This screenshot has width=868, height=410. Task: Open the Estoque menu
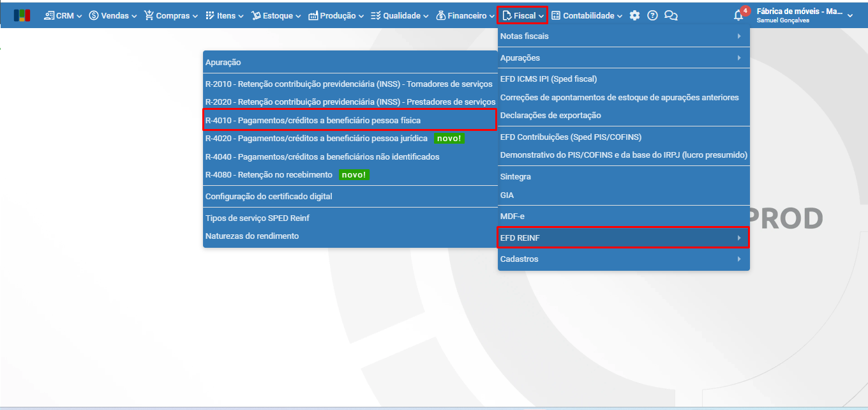[276, 15]
